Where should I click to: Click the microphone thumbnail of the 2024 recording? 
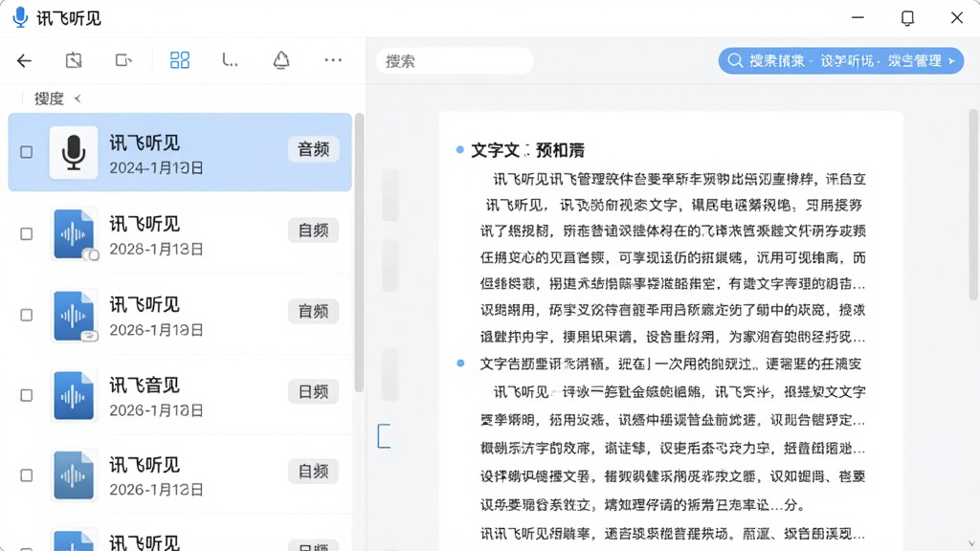74,152
